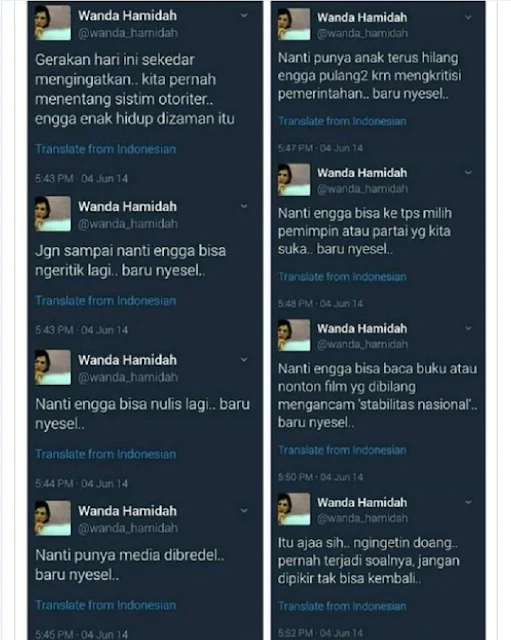Open avatar on 'Jgn sampai nanti' tweet

(53, 214)
